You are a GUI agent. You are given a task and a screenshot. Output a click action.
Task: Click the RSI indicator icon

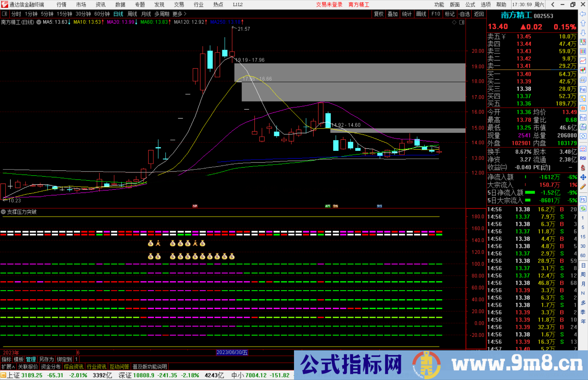(583, 158)
